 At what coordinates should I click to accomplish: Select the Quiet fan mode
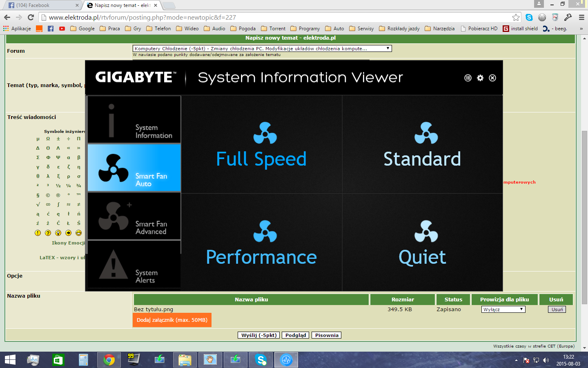click(422, 242)
